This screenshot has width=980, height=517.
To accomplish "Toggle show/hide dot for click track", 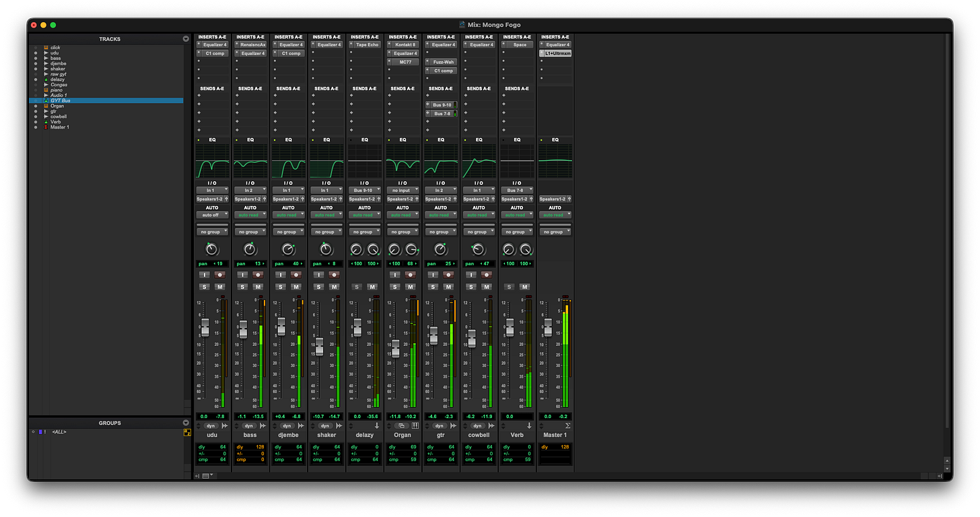I will coord(35,48).
